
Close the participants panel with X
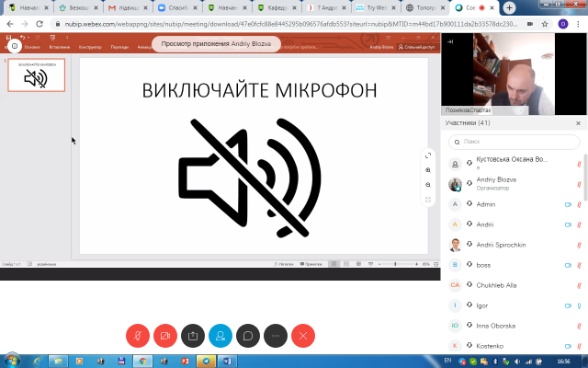click(578, 122)
